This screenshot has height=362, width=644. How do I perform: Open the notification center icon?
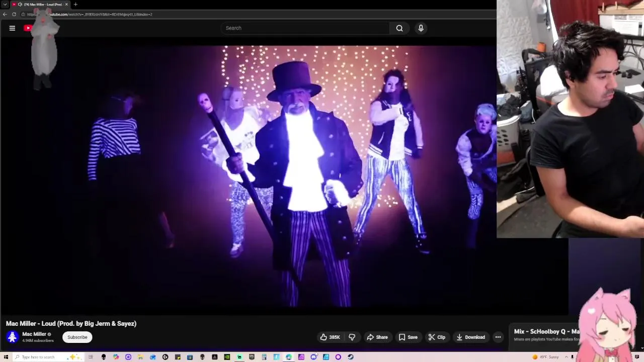(637, 357)
